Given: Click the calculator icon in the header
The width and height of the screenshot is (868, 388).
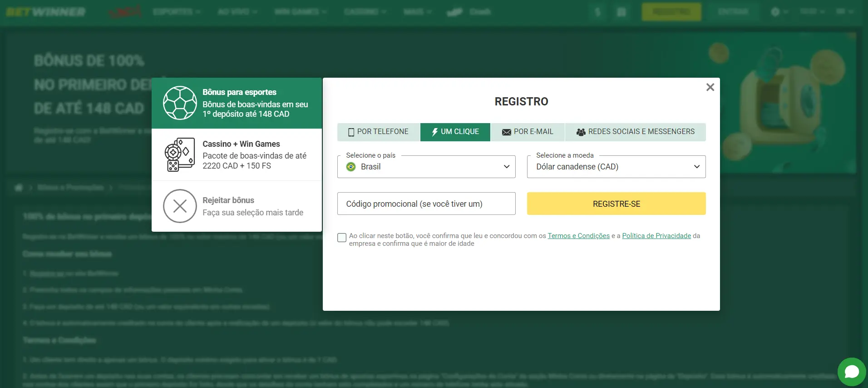Looking at the screenshot, I should click(621, 12).
